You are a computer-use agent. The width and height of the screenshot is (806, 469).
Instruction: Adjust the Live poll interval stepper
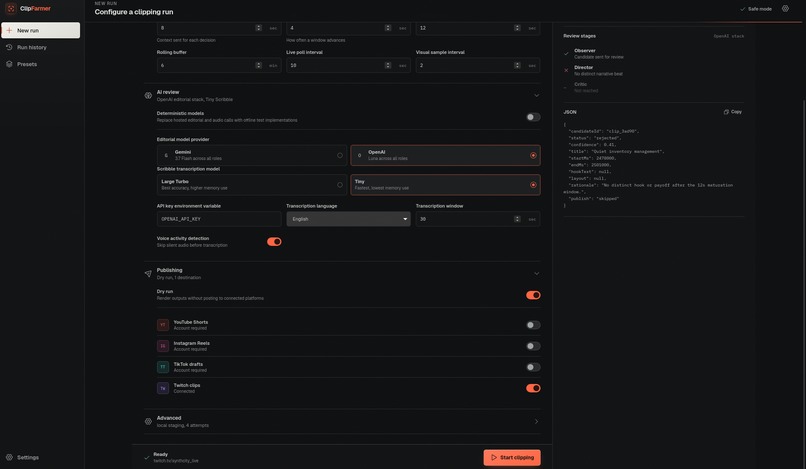pyautogui.click(x=388, y=65)
